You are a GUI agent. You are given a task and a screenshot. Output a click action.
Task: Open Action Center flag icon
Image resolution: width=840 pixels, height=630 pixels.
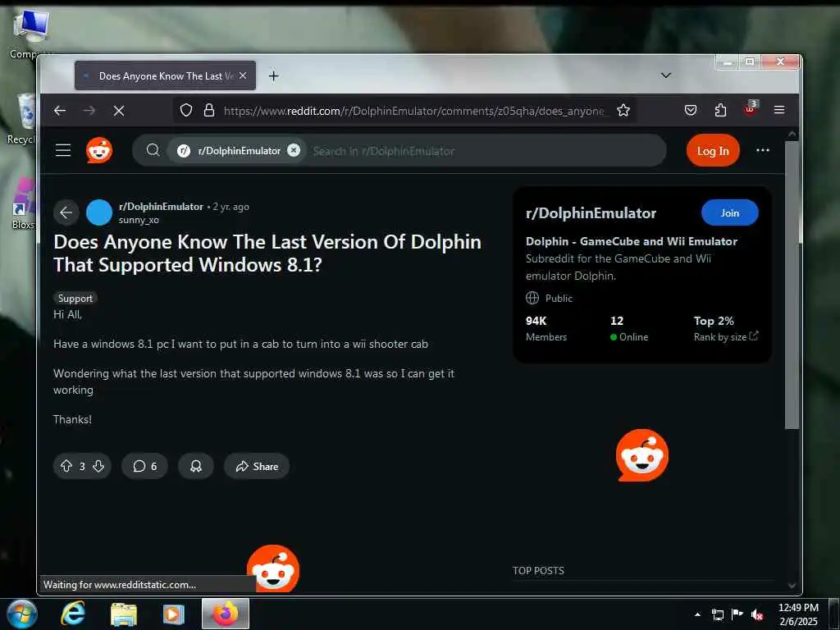click(x=737, y=614)
